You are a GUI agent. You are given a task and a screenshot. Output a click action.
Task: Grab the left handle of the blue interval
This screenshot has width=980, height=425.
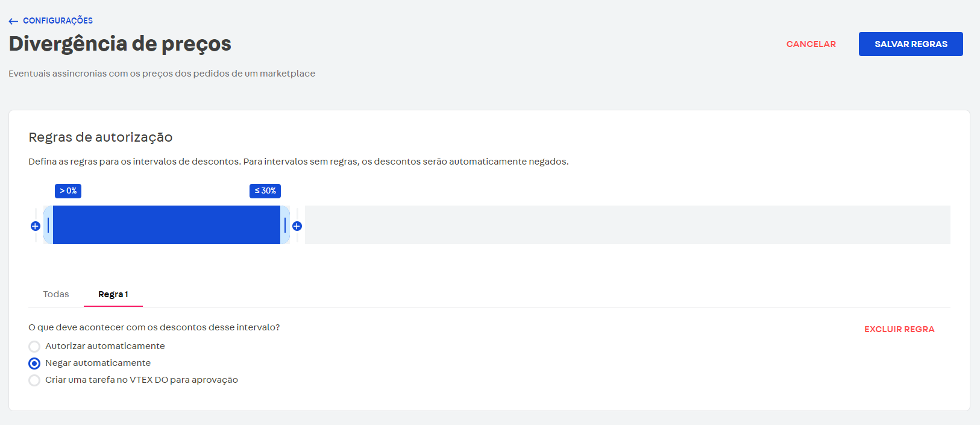[48, 225]
